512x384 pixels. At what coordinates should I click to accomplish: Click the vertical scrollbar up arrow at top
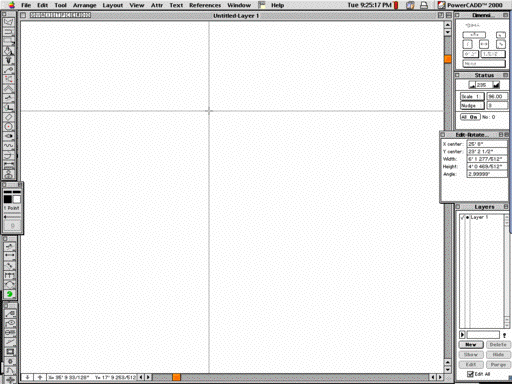(x=448, y=25)
